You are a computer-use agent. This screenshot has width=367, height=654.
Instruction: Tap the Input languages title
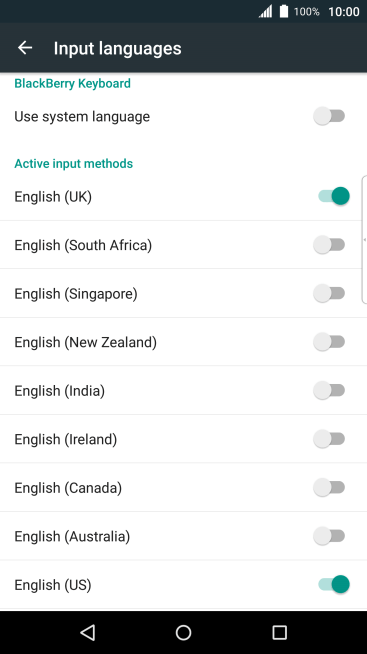click(118, 48)
